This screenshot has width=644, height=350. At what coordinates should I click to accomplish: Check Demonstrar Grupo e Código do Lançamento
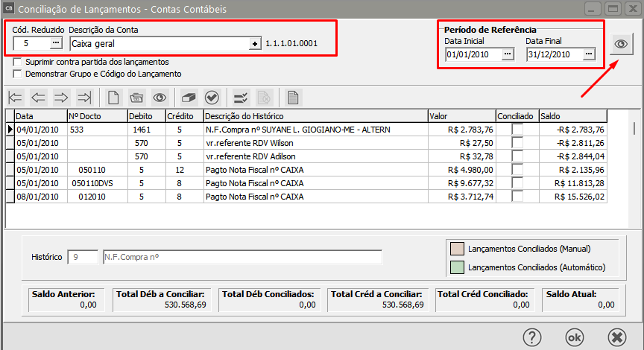(18, 74)
